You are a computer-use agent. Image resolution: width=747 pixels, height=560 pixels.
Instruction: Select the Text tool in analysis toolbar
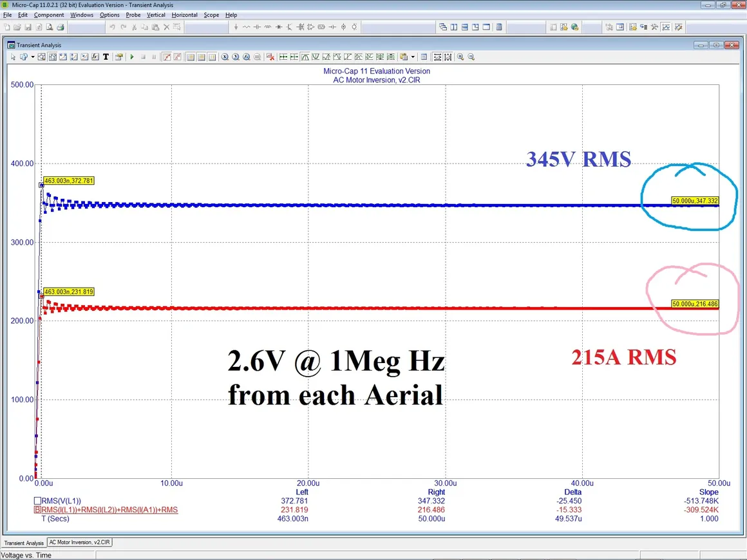click(x=106, y=57)
